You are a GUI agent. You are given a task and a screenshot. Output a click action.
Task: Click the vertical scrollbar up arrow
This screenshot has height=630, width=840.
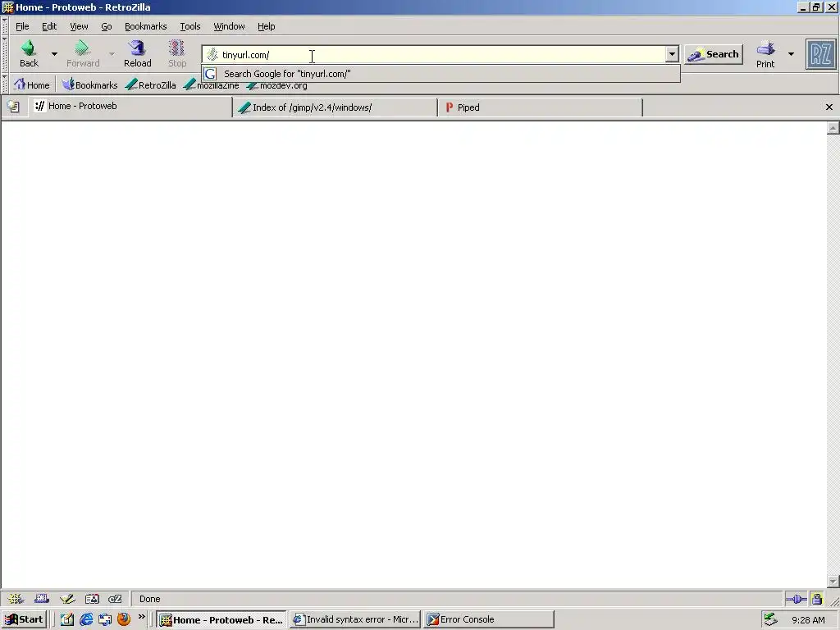coord(833,127)
